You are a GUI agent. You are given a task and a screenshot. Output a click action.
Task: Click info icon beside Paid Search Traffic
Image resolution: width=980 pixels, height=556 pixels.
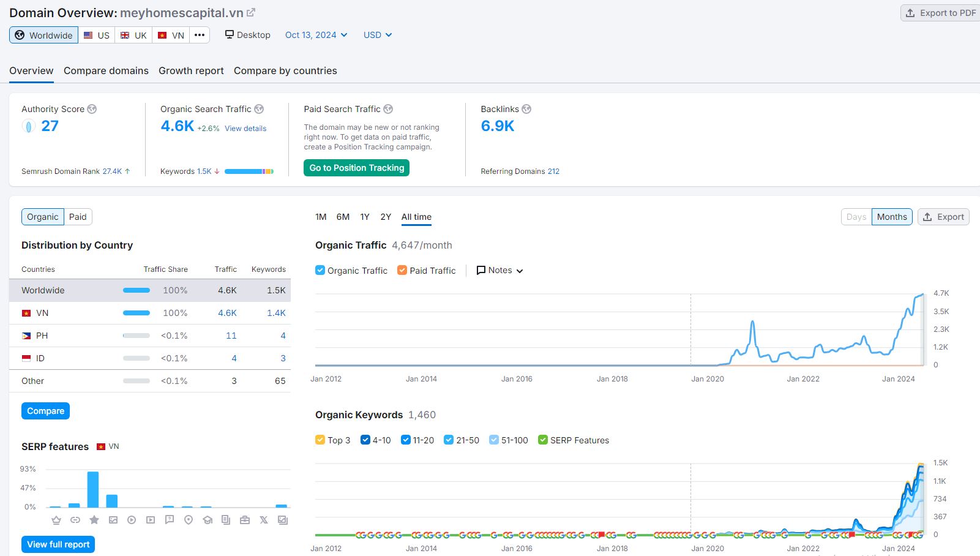coord(388,109)
